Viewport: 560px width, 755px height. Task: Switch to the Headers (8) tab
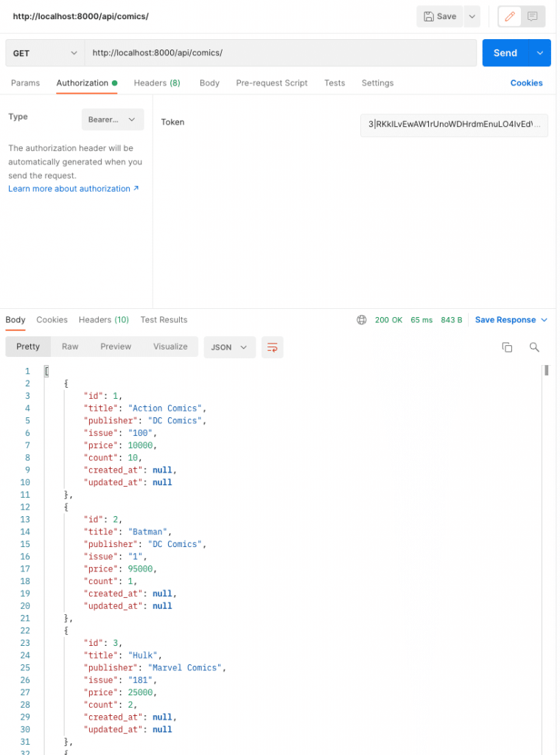pyautogui.click(x=157, y=83)
